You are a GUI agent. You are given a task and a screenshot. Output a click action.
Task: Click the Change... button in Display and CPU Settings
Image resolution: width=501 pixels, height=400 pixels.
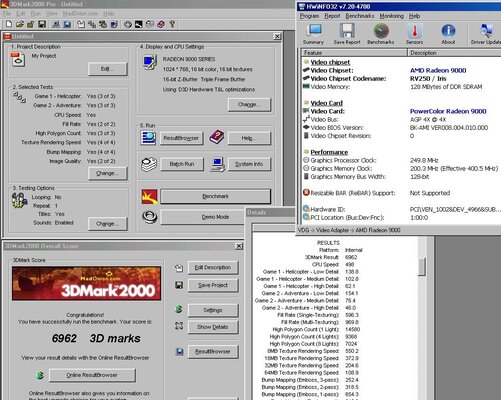(x=249, y=104)
